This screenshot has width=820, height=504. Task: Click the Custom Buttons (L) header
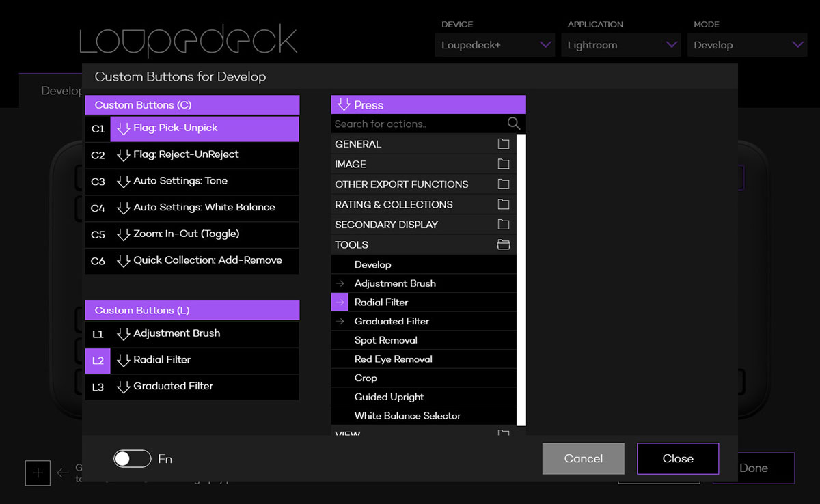click(x=192, y=310)
